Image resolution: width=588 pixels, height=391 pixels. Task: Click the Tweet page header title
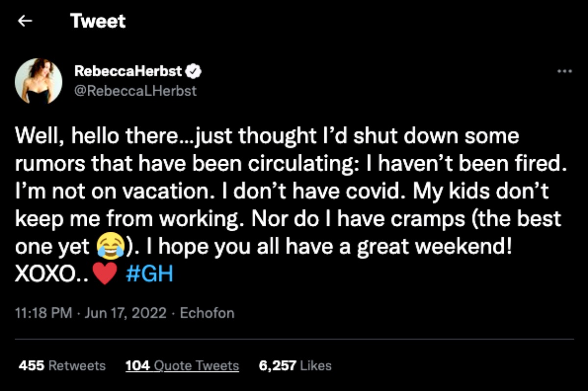[x=98, y=22]
